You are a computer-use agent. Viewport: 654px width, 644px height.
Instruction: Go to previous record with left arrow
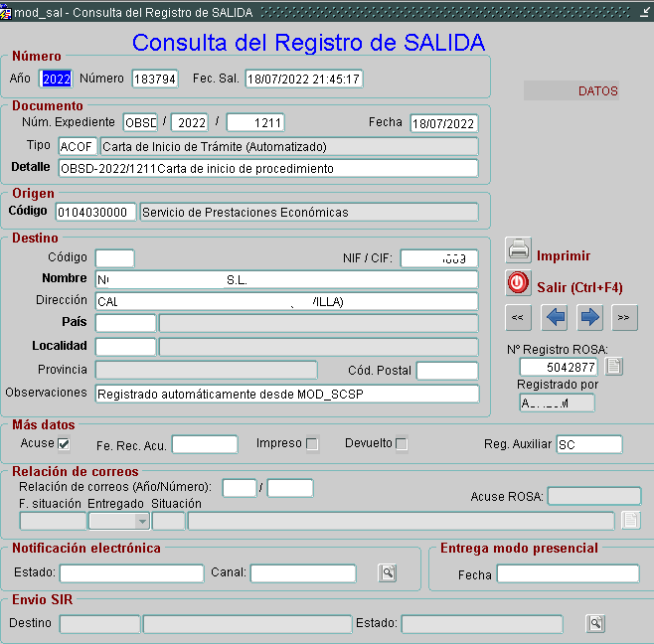[x=554, y=318]
